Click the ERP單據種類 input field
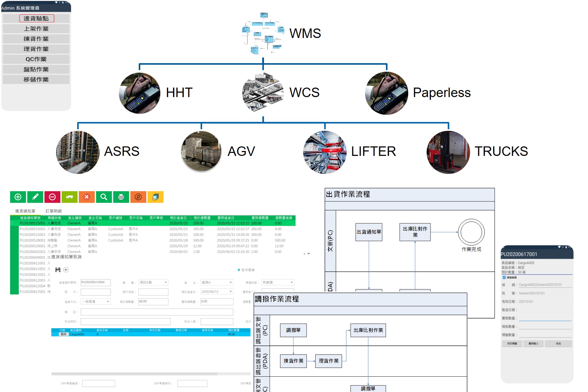The image size is (588, 392). coord(99,383)
